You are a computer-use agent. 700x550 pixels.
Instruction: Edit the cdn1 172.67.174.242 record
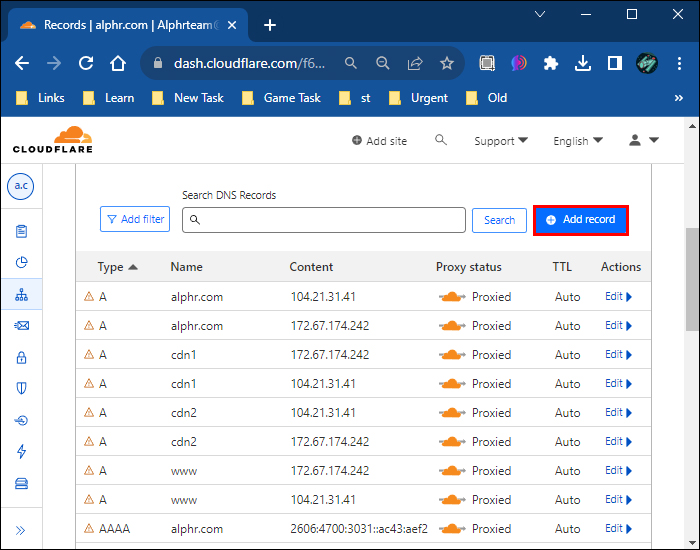point(618,354)
